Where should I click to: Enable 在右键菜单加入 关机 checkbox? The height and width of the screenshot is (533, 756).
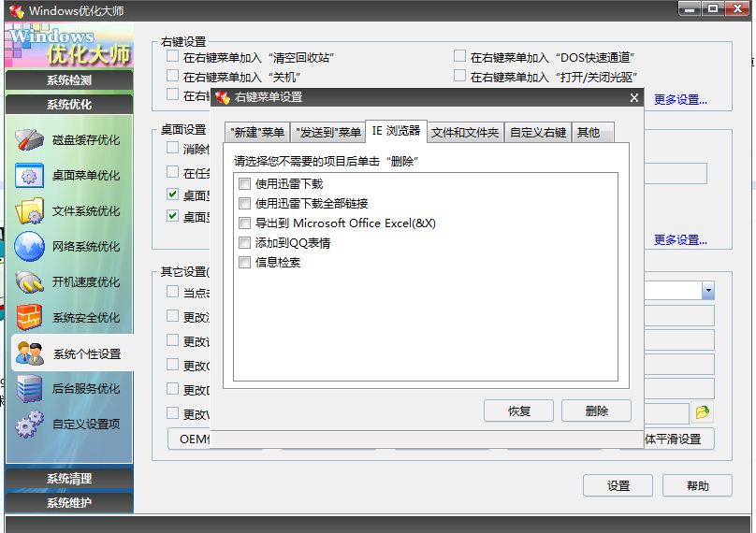pyautogui.click(x=172, y=75)
